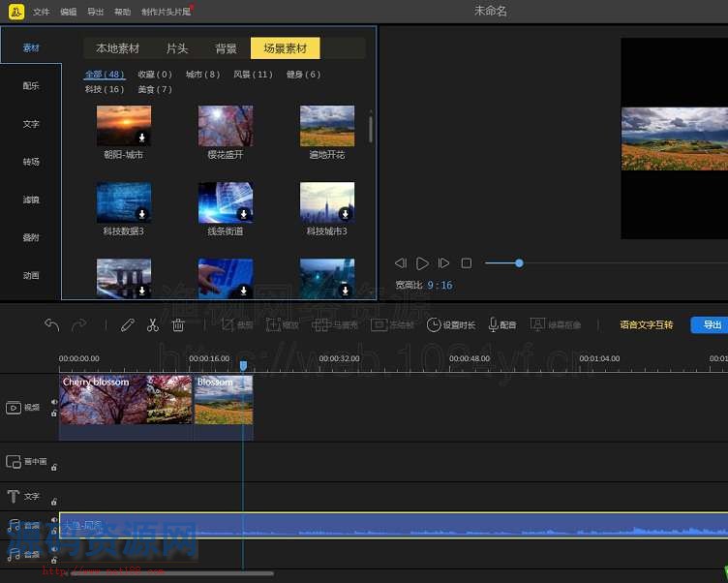Switch to 片头 tab
728x583 pixels.
(177, 48)
